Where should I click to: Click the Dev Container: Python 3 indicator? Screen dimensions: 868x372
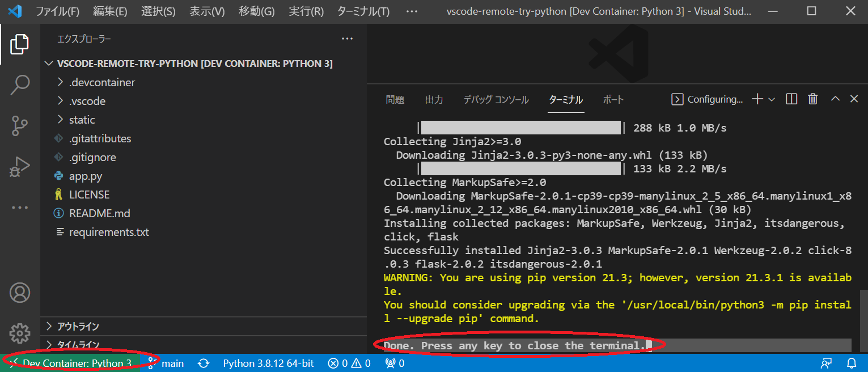click(71, 363)
